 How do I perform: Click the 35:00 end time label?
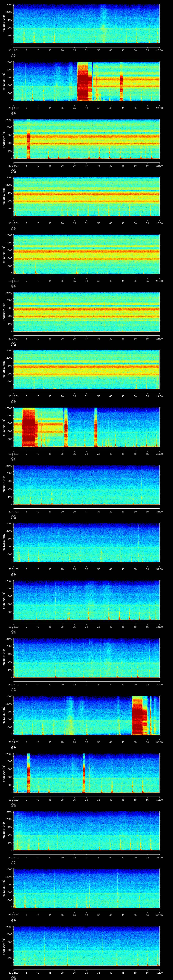[159, 742]
